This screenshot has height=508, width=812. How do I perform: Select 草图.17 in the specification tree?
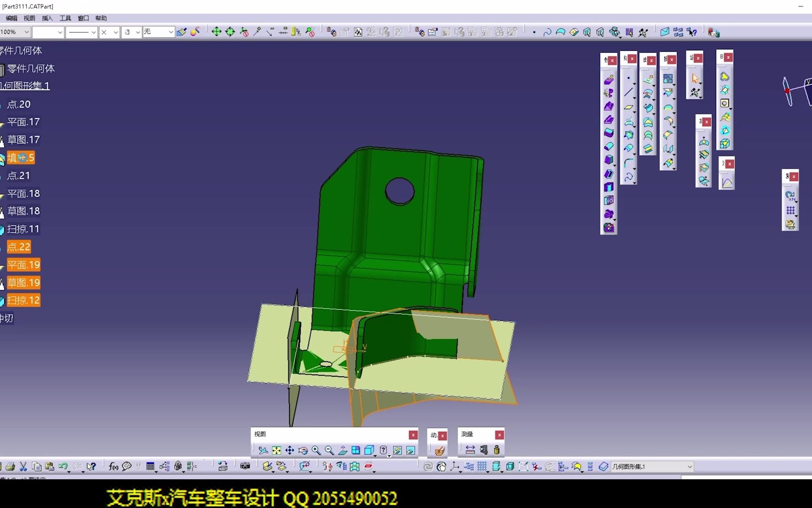tap(23, 140)
